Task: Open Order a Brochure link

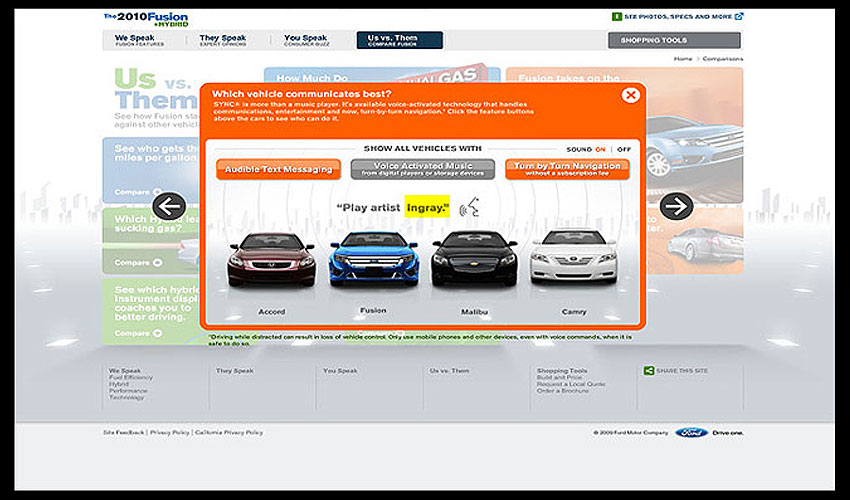Action: 563,390
